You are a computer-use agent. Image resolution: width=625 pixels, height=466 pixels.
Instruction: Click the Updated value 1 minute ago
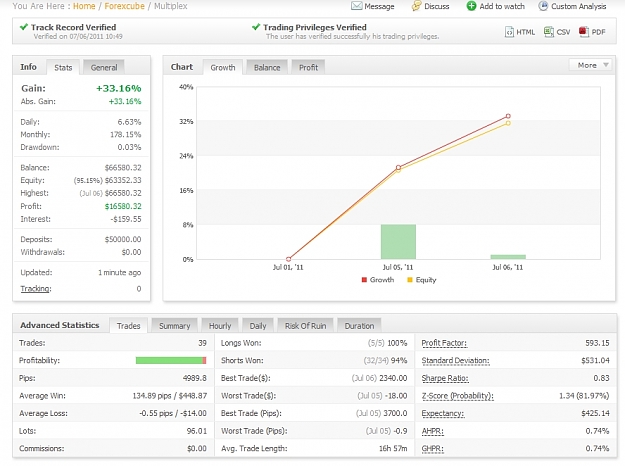120,272
